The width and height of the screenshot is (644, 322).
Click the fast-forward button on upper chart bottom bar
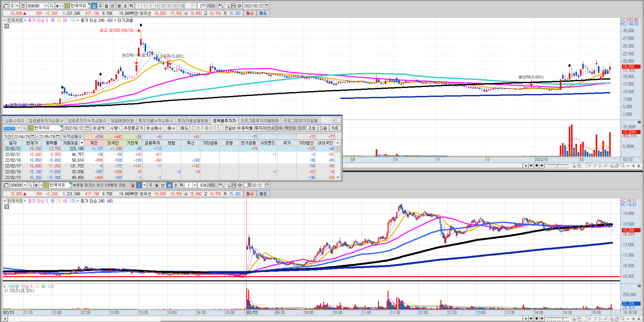[x=542, y=166]
